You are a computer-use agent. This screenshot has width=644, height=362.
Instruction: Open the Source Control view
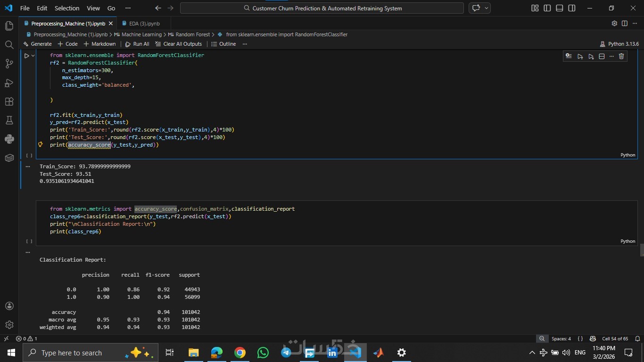[x=9, y=64]
